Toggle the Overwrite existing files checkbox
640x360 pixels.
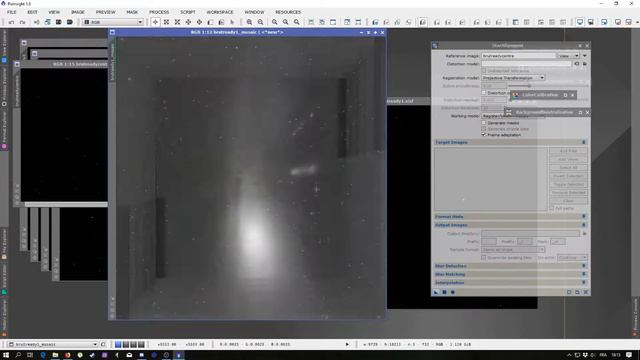point(484,258)
